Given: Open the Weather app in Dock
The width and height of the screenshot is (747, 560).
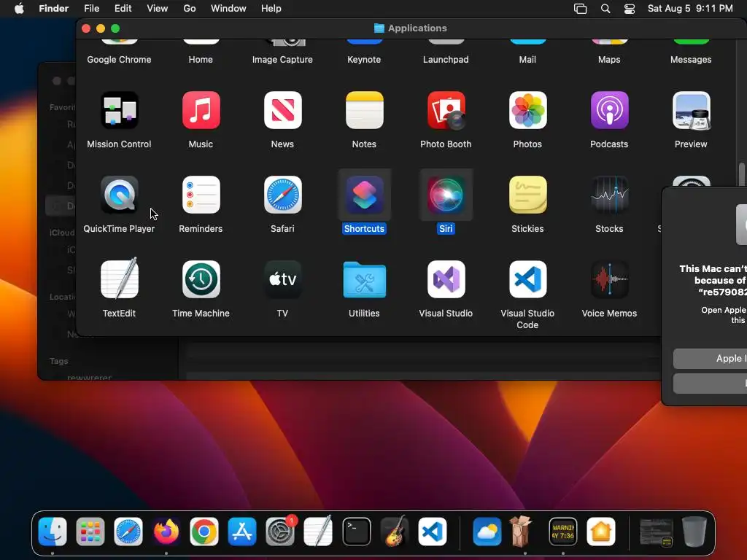Looking at the screenshot, I should pos(487,532).
